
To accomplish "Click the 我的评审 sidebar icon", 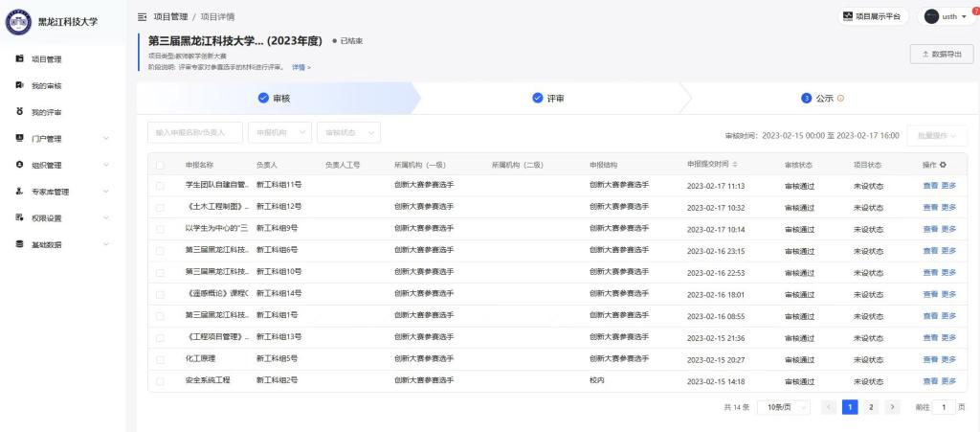I will click(20, 112).
